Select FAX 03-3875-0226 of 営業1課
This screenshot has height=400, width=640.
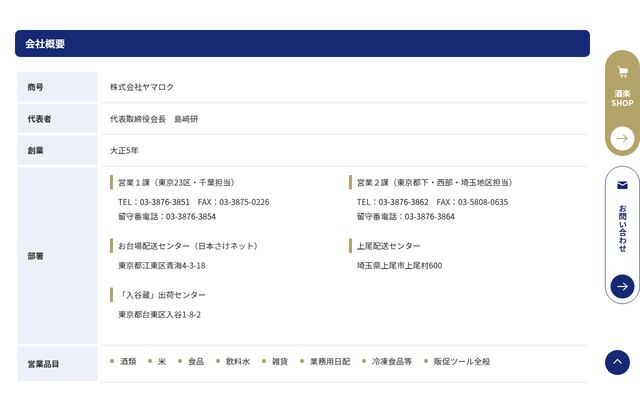233,202
